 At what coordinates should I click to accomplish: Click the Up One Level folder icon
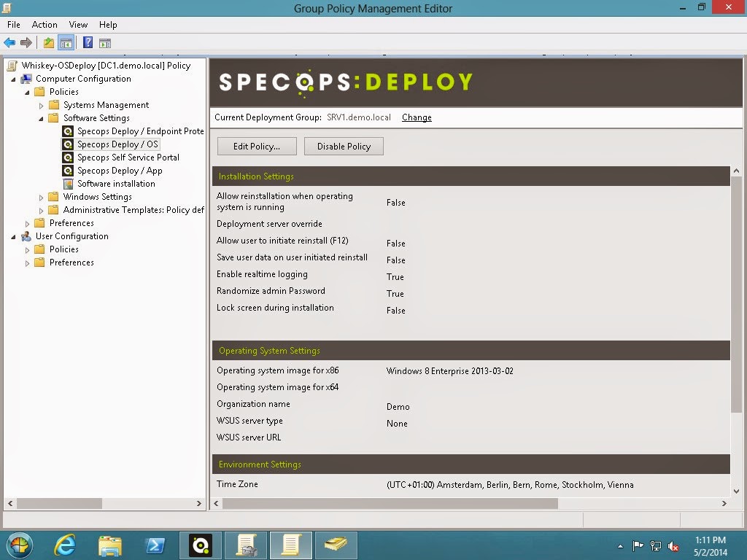click(x=49, y=43)
